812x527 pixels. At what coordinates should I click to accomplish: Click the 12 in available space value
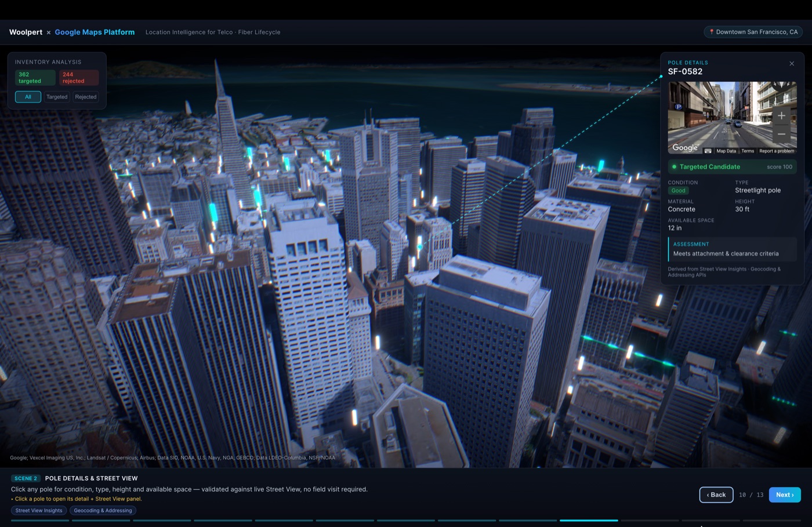point(675,228)
